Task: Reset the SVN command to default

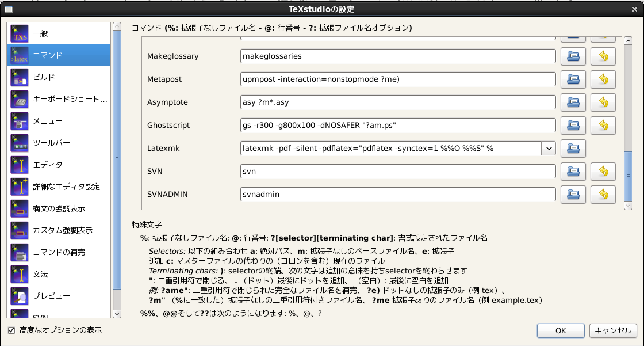Action: click(603, 172)
